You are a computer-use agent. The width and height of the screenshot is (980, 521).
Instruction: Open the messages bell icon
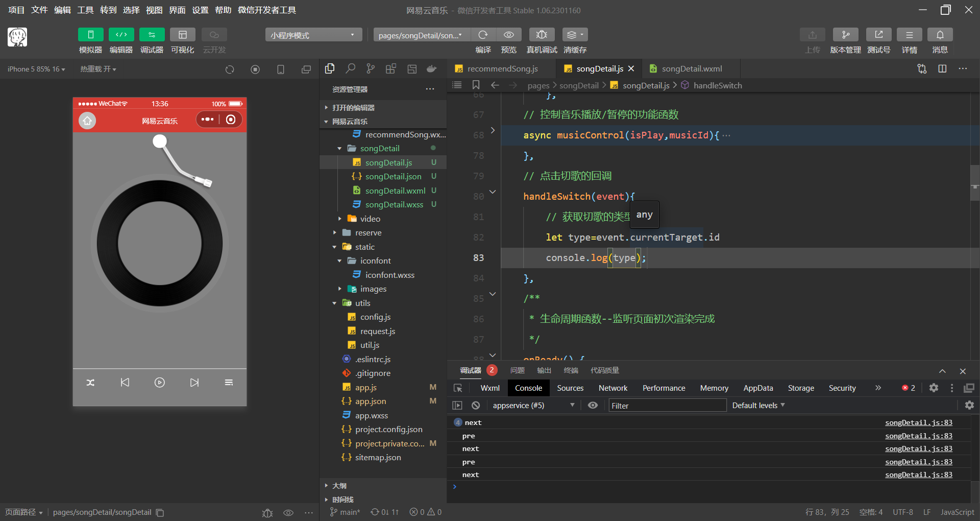(x=940, y=35)
